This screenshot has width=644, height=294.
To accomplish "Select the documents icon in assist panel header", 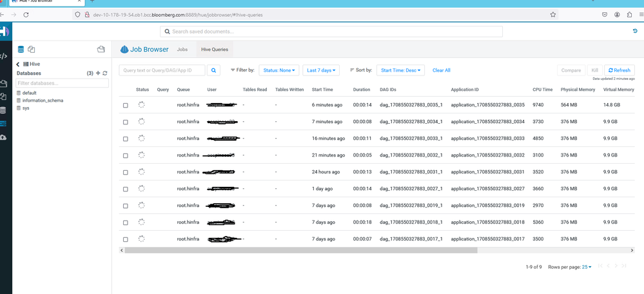I will point(31,49).
